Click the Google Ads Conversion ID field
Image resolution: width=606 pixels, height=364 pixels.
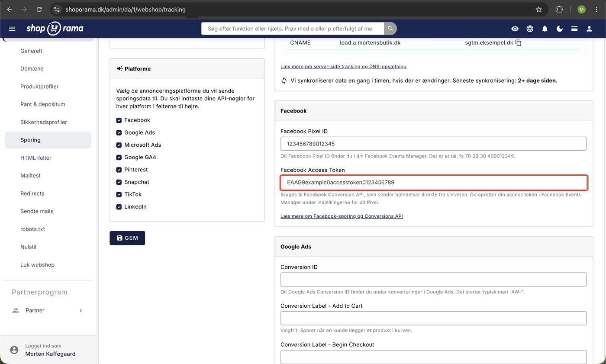[x=433, y=280]
